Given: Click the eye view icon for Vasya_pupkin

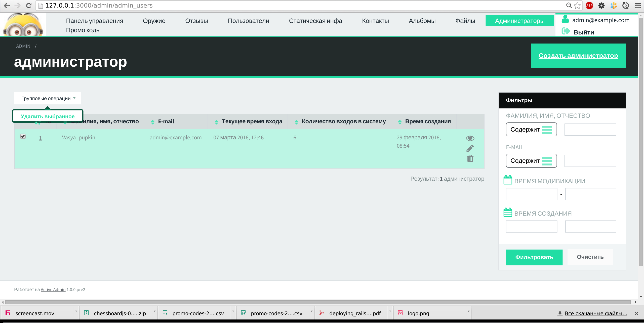Looking at the screenshot, I should click(x=470, y=138).
